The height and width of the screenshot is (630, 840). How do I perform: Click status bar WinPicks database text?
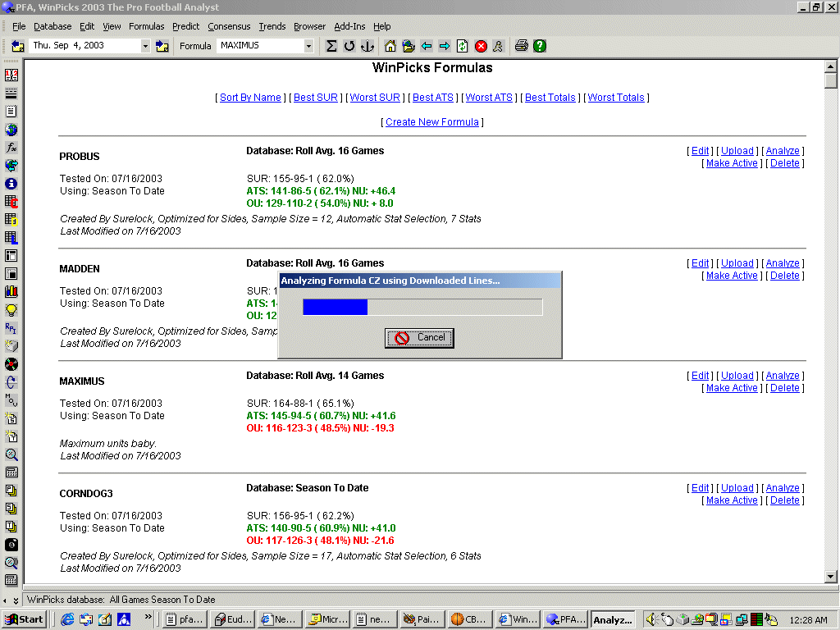tap(121, 600)
